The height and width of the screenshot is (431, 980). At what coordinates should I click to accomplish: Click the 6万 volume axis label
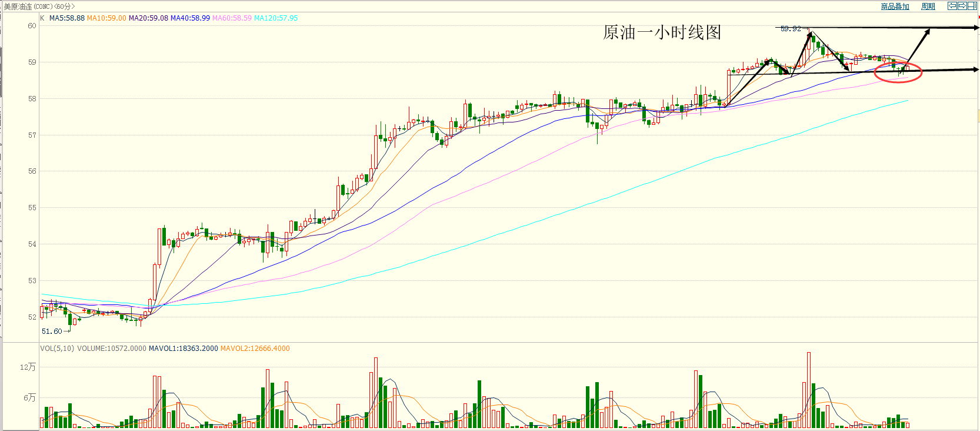[30, 397]
